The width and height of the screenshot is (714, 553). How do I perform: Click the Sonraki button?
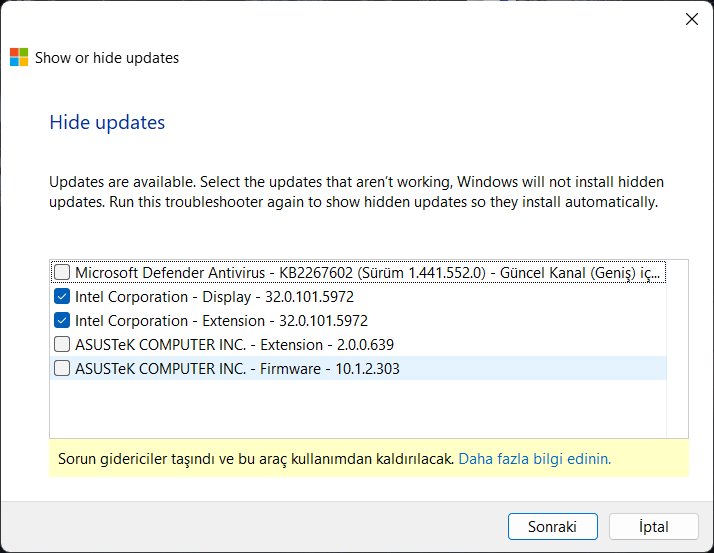pyautogui.click(x=552, y=527)
